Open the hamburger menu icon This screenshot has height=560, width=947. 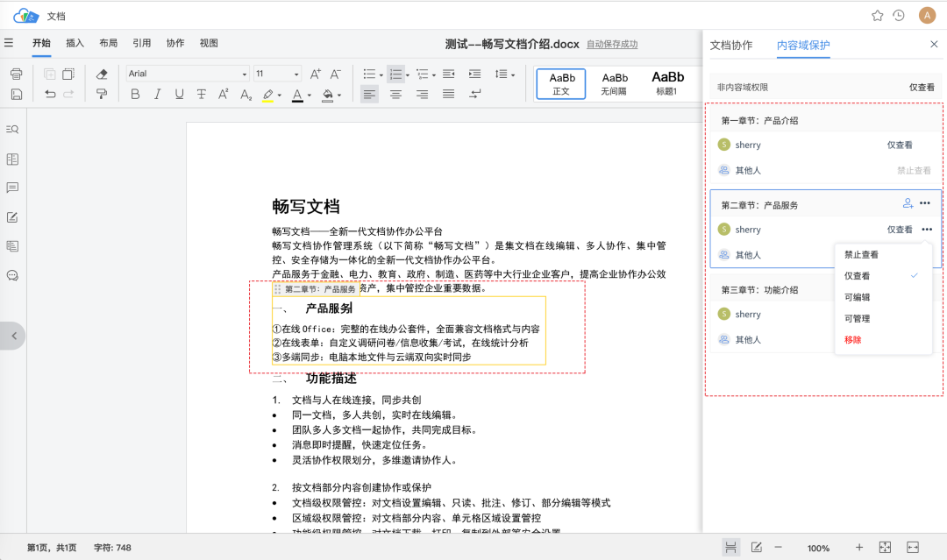tap(9, 43)
